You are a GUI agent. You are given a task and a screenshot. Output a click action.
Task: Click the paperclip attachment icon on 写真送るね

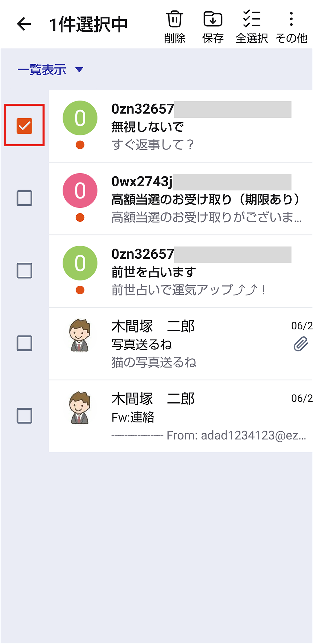click(301, 344)
